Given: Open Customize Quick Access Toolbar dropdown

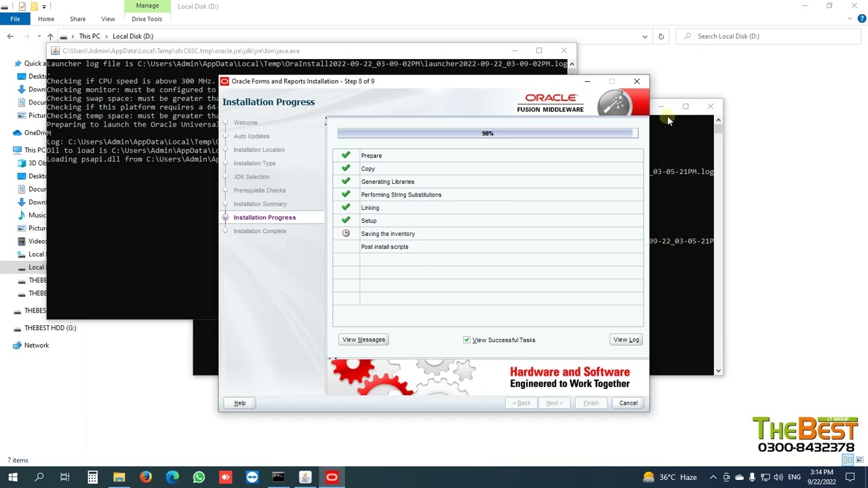Looking at the screenshot, I should 45,6.
